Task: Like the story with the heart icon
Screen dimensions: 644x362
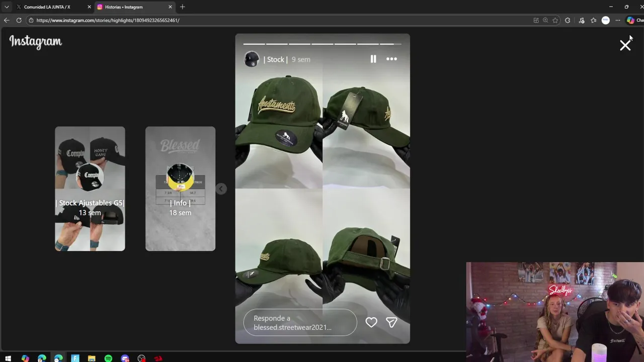Action: (371, 322)
